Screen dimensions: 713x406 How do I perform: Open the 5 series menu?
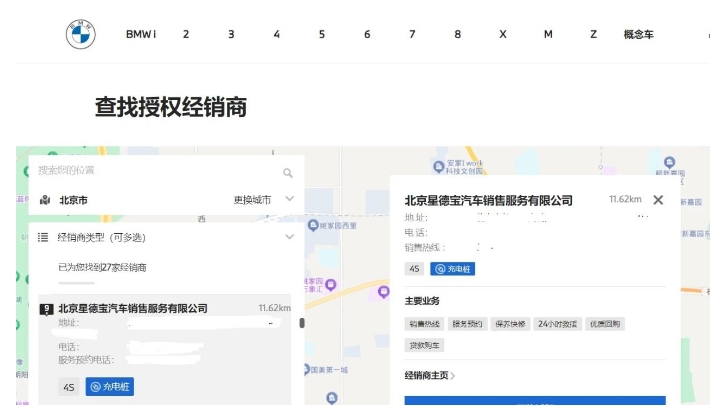coord(322,34)
